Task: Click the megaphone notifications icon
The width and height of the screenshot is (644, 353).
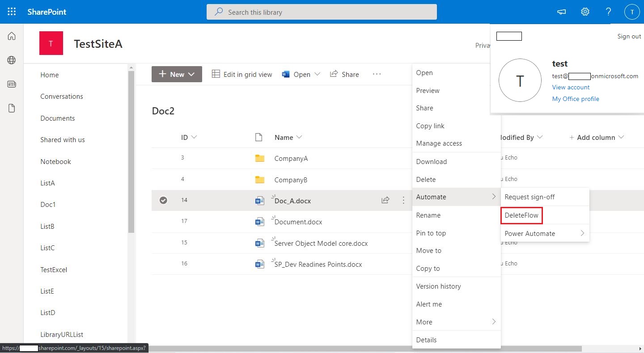Action: (561, 12)
